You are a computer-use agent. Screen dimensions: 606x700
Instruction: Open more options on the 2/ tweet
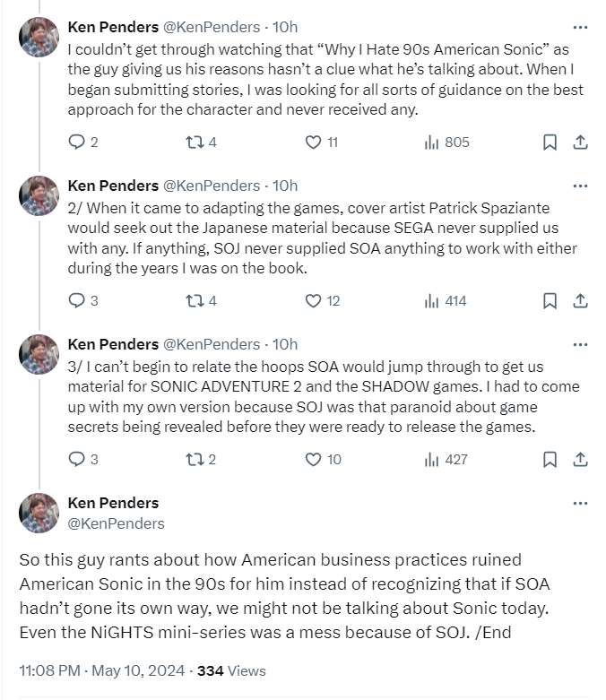(x=580, y=186)
